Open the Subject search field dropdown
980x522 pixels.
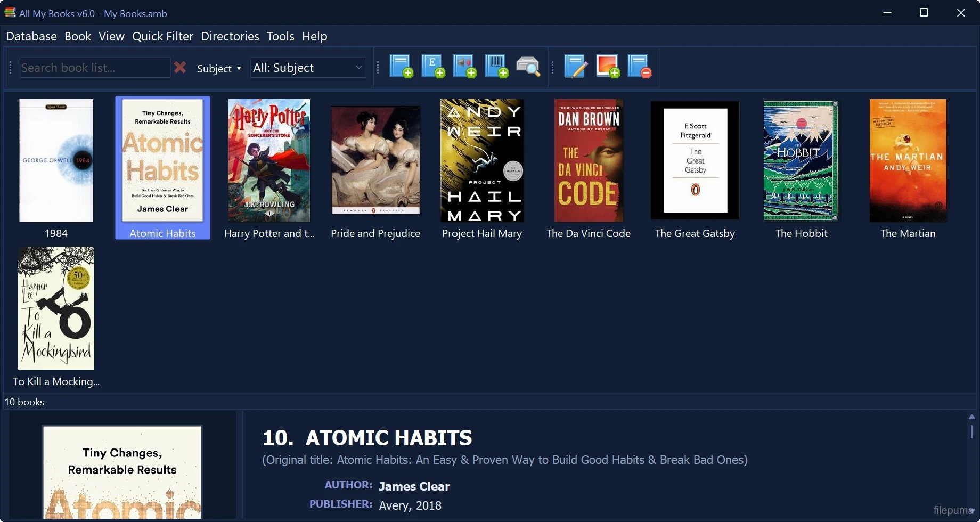(x=219, y=68)
